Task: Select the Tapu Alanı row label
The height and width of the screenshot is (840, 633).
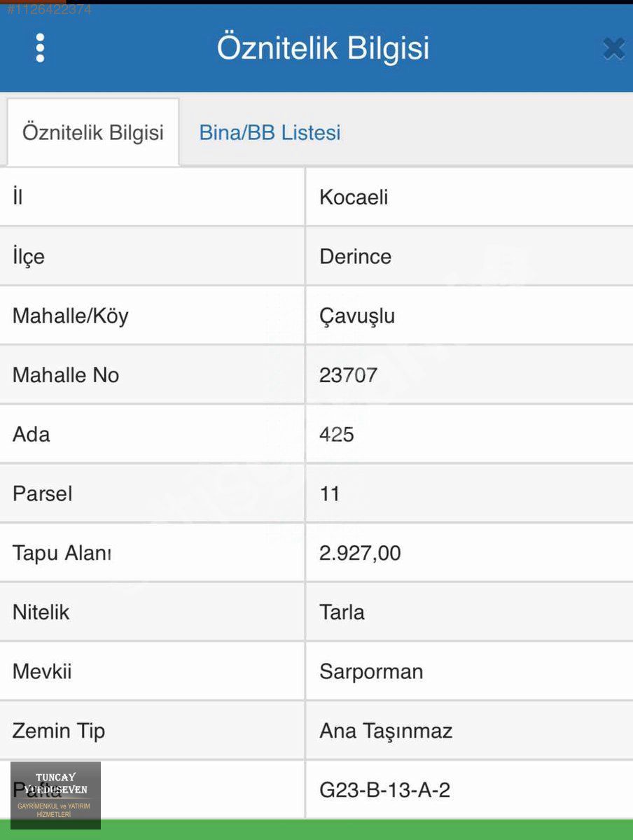Action: click(x=62, y=553)
